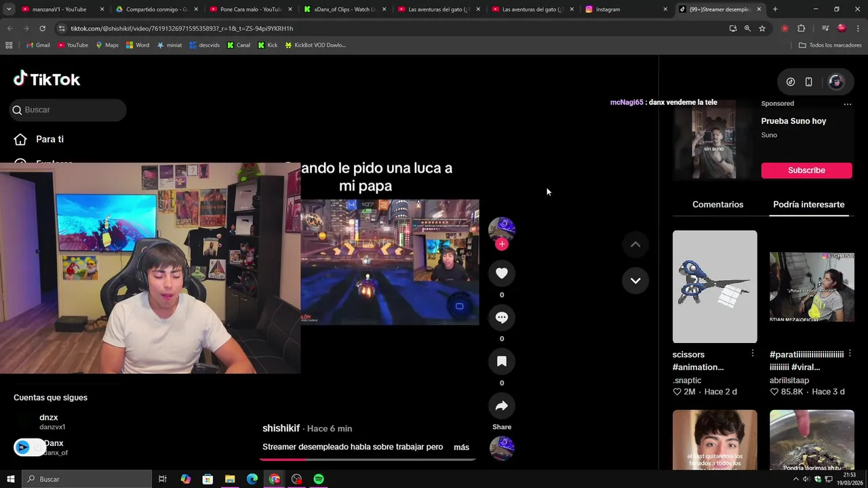Toggle the floating switch near Danx

tap(29, 447)
